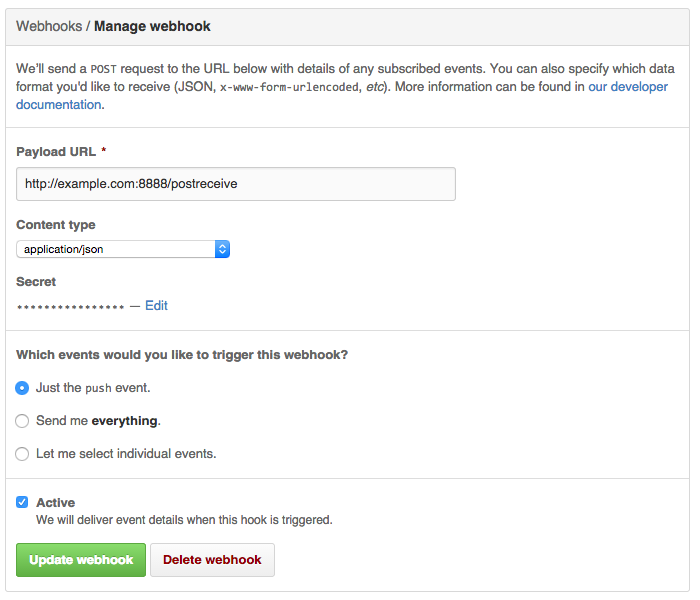The height and width of the screenshot is (600, 700).
Task: Select "Let me select individual events" option
Action: (22, 453)
